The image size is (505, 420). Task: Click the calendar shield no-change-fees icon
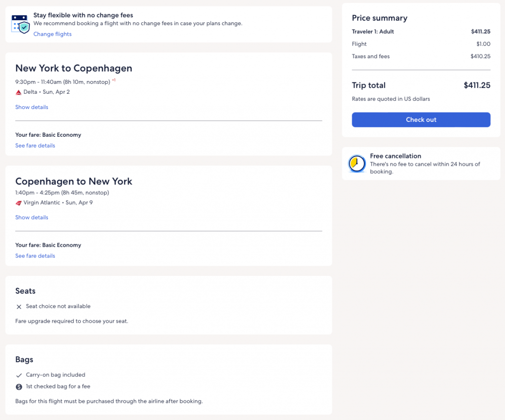click(x=21, y=24)
